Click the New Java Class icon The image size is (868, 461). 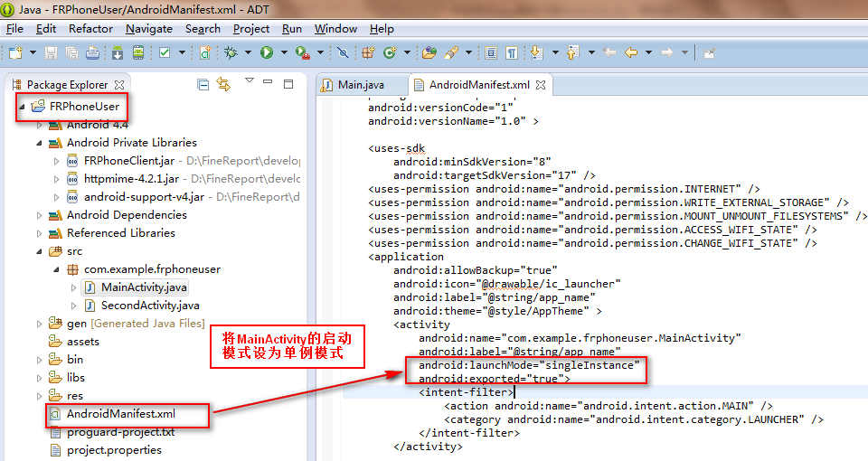[x=390, y=52]
